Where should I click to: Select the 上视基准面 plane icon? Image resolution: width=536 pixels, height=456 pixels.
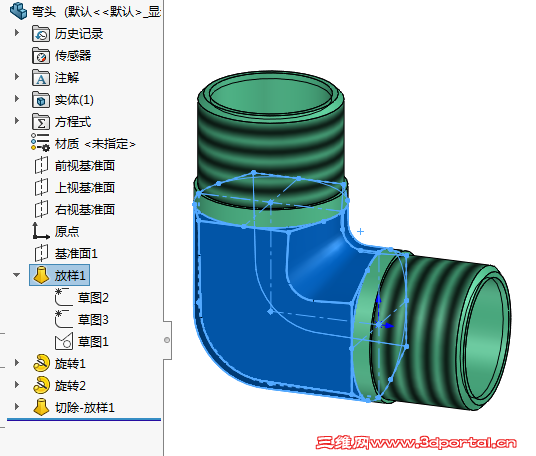(41, 187)
